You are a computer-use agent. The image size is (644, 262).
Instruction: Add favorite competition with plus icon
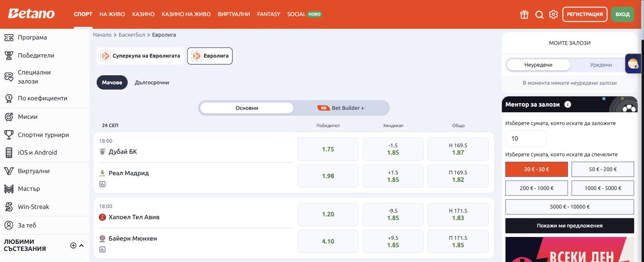coord(73,245)
